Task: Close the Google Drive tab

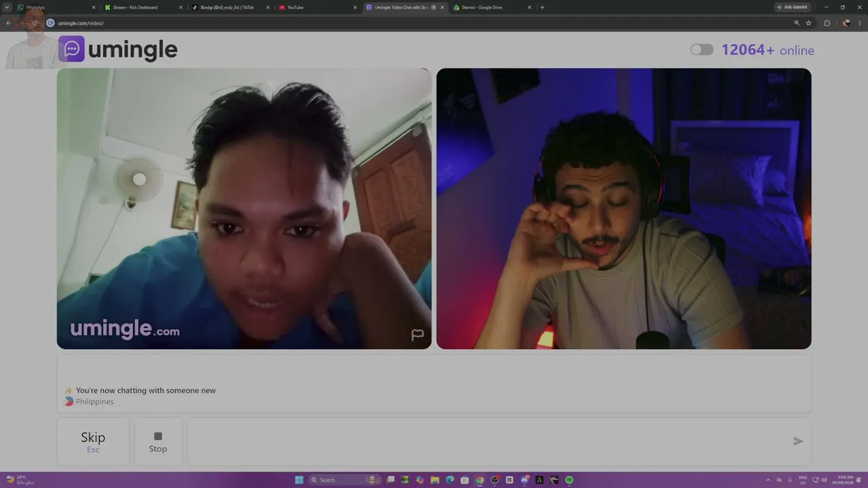Action: tap(530, 7)
